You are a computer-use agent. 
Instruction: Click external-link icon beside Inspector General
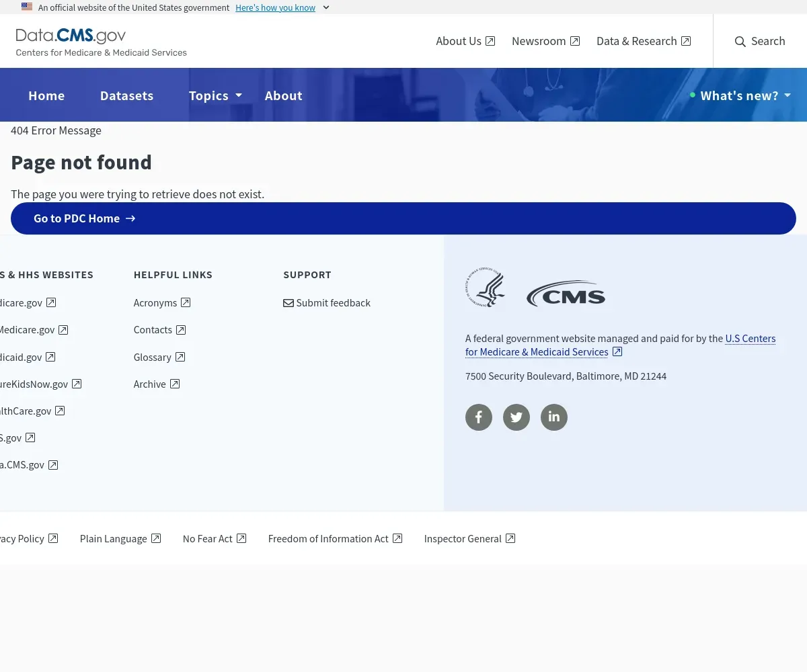click(510, 538)
